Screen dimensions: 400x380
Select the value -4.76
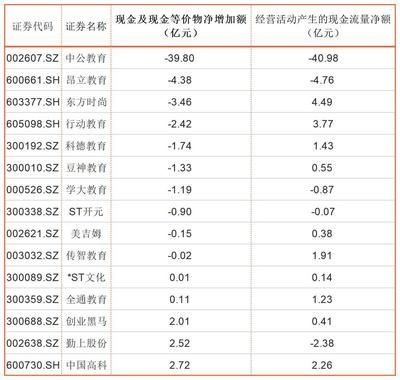(322, 80)
